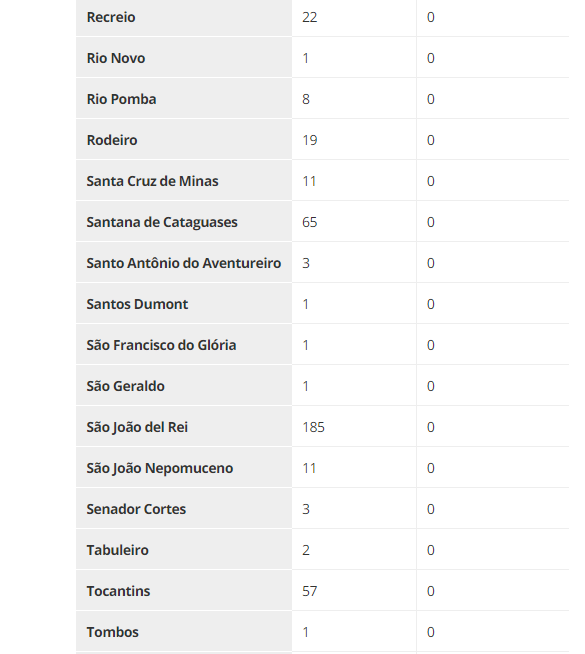Screen dimensions: 585x654
Task: Select the value 22 in Recreio row
Action: click(309, 17)
